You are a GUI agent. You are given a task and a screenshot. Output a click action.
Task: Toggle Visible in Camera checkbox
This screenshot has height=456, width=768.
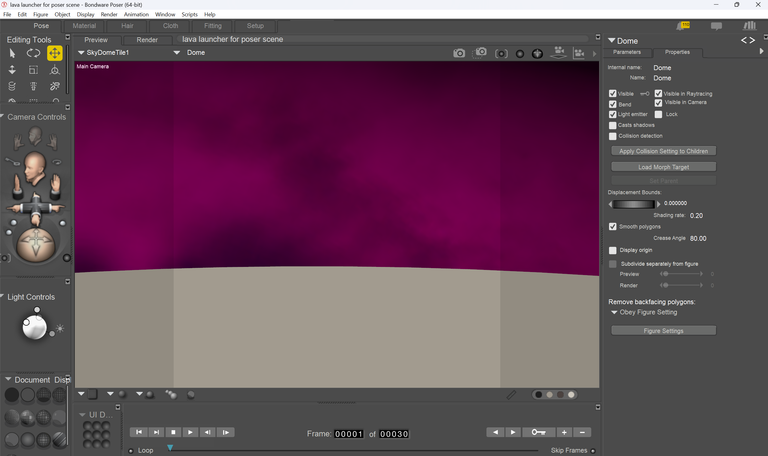pos(658,103)
